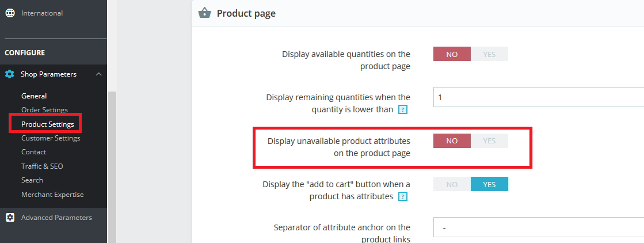Click the Advanced Parameters gear icon

[10, 218]
